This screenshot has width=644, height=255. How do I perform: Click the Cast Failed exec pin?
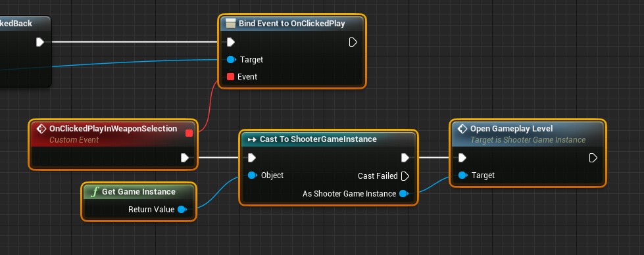point(405,176)
